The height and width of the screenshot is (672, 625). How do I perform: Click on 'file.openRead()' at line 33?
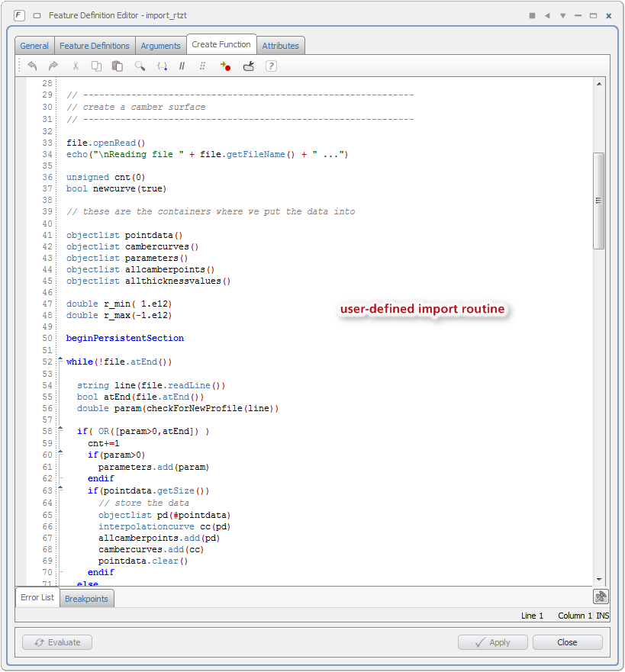pos(106,143)
